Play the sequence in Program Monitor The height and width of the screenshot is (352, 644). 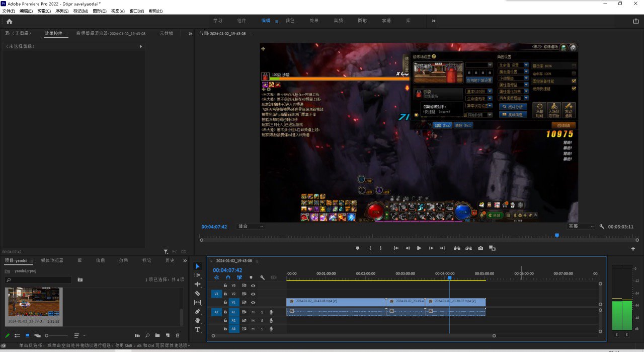[419, 248]
